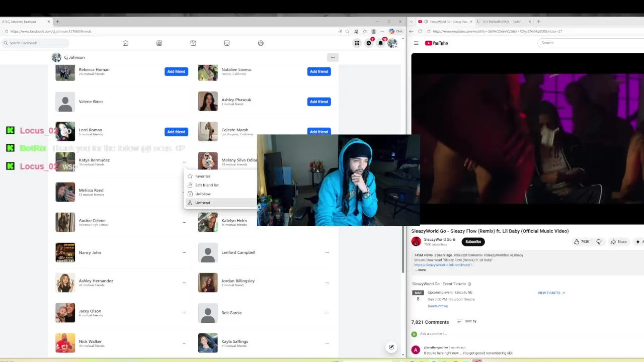Open options for Nick Walker

(x=184, y=343)
